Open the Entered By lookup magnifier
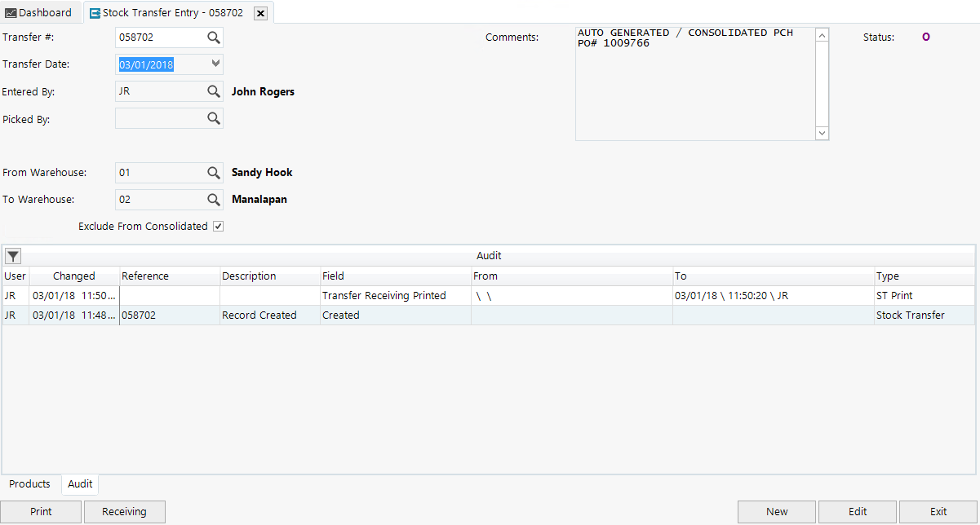The height and width of the screenshot is (525, 980). click(213, 90)
